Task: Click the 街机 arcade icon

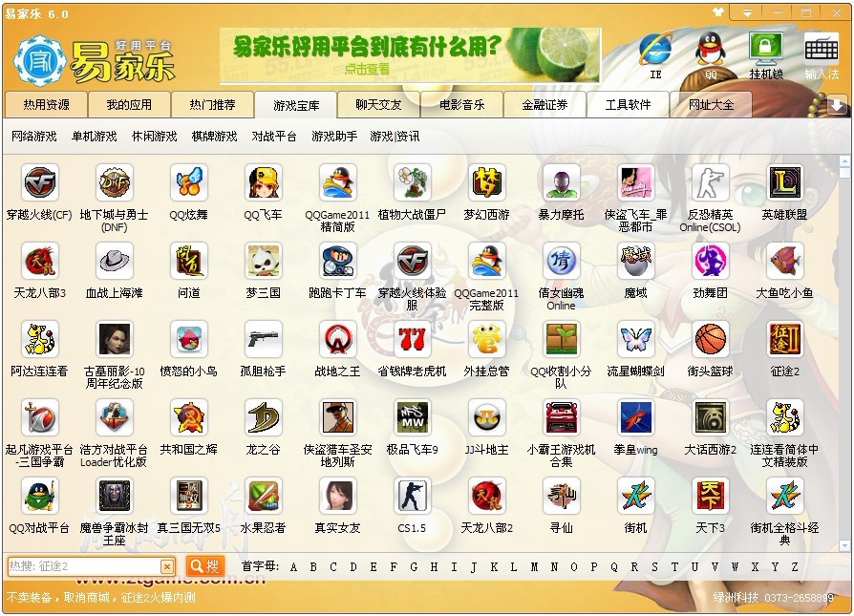Action: [635, 497]
